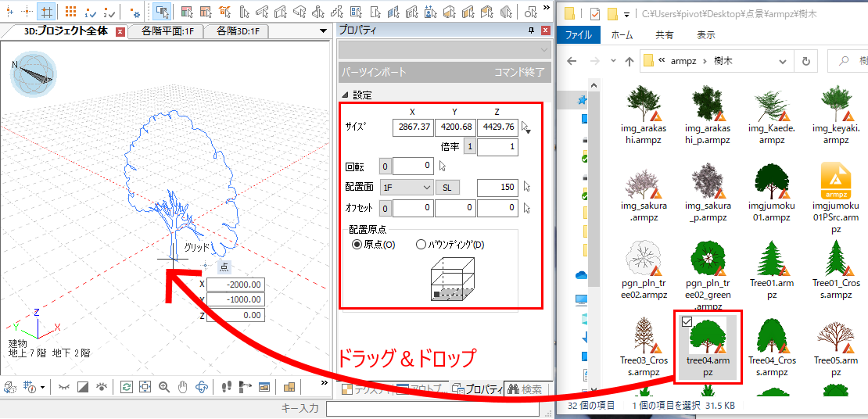Viewport: 868px width, 419px height.
Task: Pin the プロパティ panel
Action: (532, 31)
